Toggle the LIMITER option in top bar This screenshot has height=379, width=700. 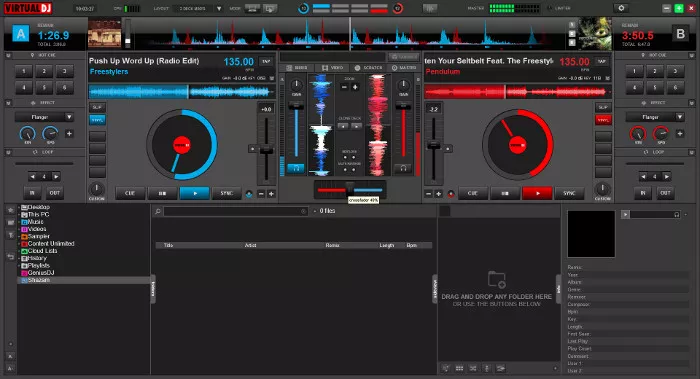pos(559,8)
